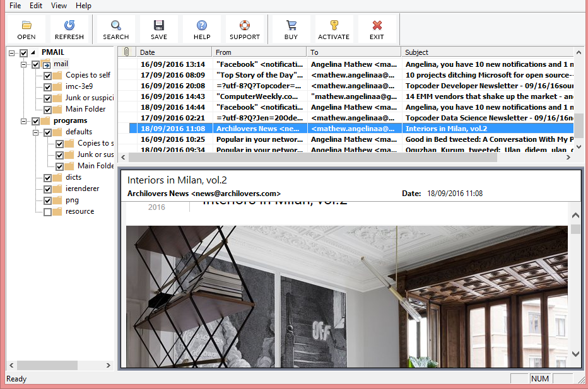Screen dimensions: 588x389
Task: Uncheck the defaults folder checkbox
Action: pyautogui.click(x=47, y=132)
